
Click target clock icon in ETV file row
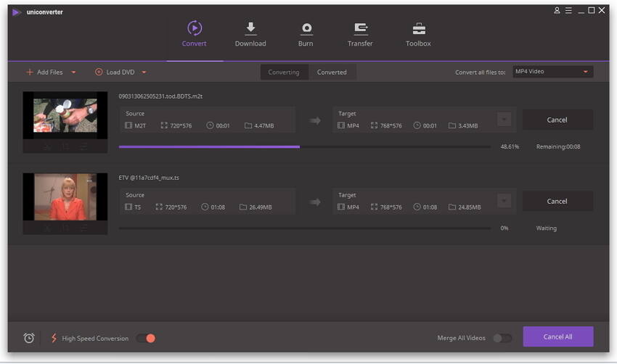[x=417, y=207]
